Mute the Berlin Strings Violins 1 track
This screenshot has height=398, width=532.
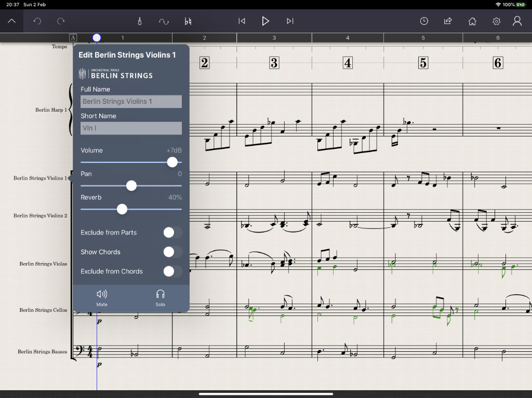pos(102,298)
